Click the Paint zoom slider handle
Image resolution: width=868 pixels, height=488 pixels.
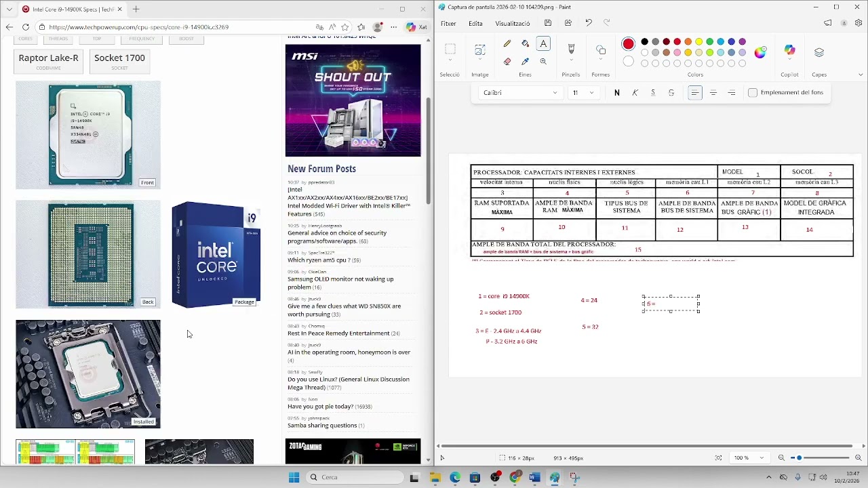[799, 458]
